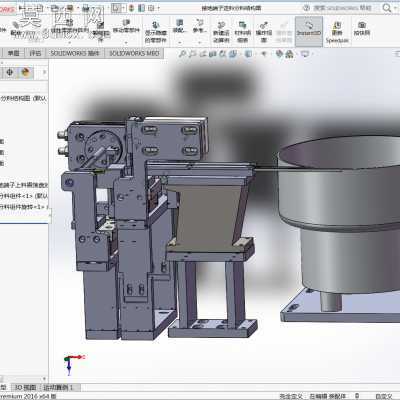This screenshot has width=400, height=400.
Task: Expand the Linear Component Pattern dropdown arrow
Action: [69, 43]
